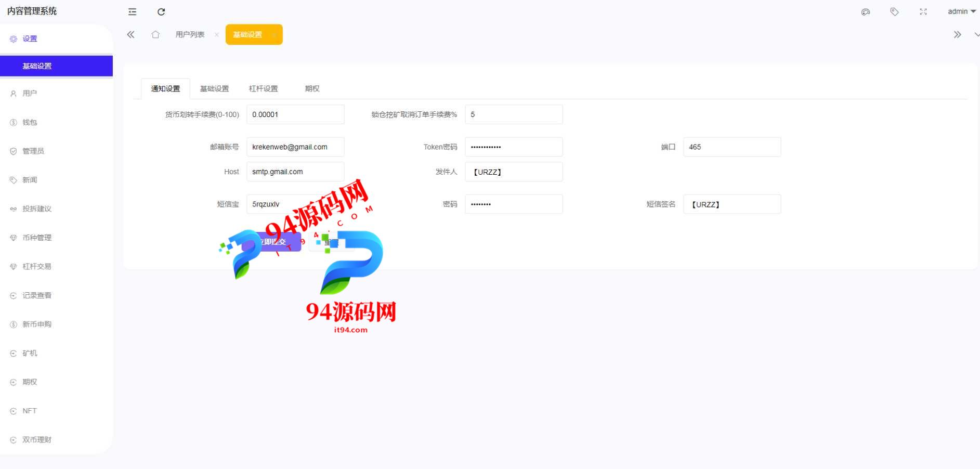Expand the tab options chevron at far right
Screen dimensions: 980x469
pos(976,35)
